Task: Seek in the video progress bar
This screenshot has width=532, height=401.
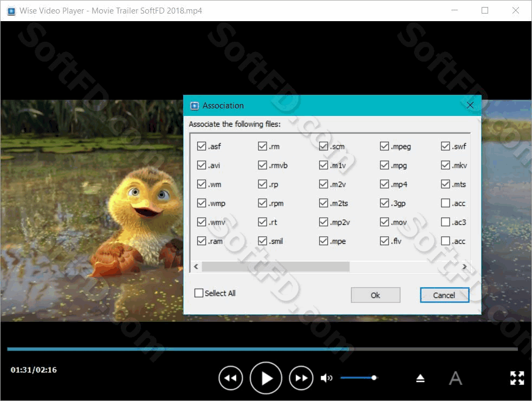Action: 262,349
